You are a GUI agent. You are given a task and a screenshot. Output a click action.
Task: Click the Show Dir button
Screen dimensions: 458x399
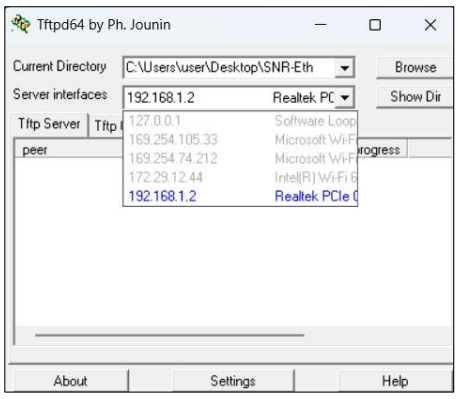point(415,97)
